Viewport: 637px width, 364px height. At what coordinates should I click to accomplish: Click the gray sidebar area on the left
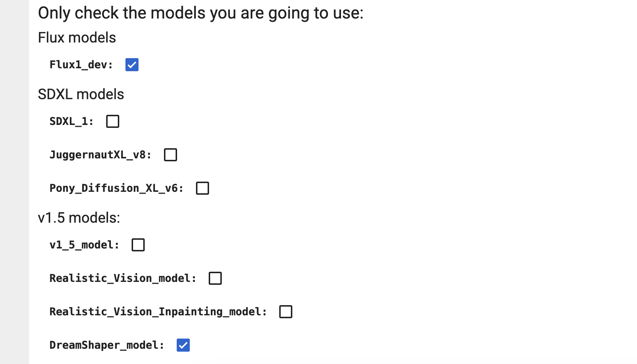(x=14, y=182)
